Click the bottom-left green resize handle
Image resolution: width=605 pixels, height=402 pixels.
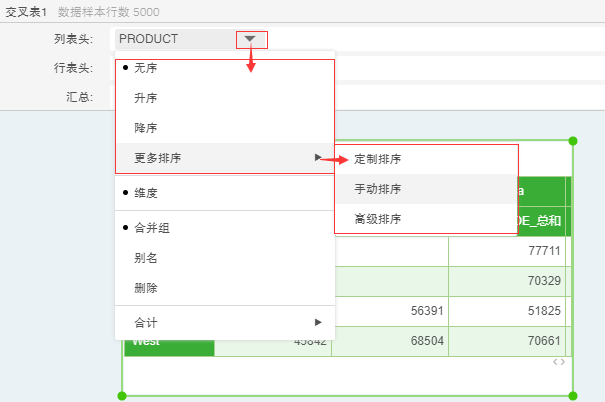123,396
